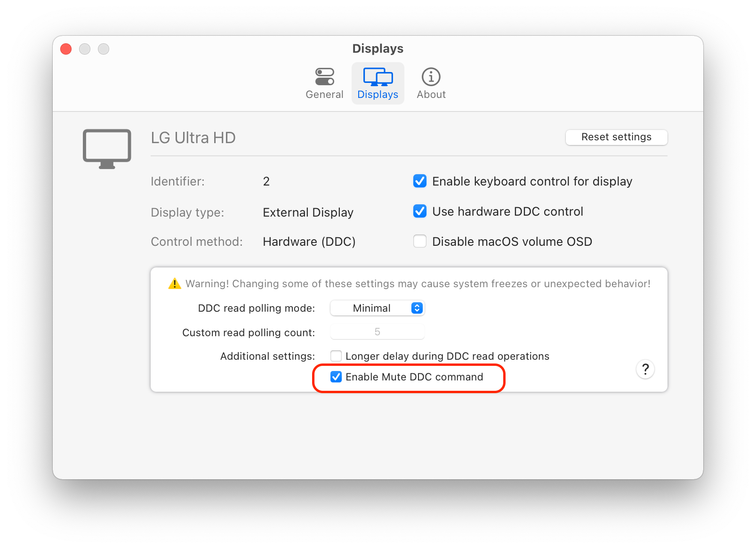Enable Disable macOS volume OSD
The image size is (756, 549).
pyautogui.click(x=419, y=241)
